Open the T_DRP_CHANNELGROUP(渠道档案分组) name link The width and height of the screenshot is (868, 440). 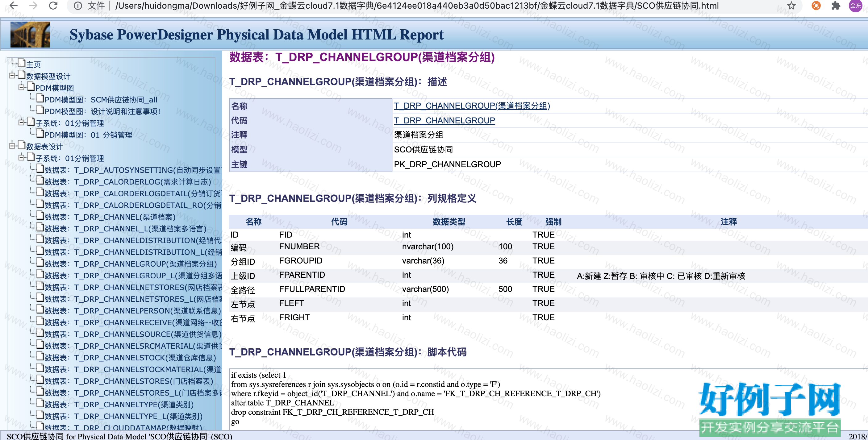click(x=472, y=106)
